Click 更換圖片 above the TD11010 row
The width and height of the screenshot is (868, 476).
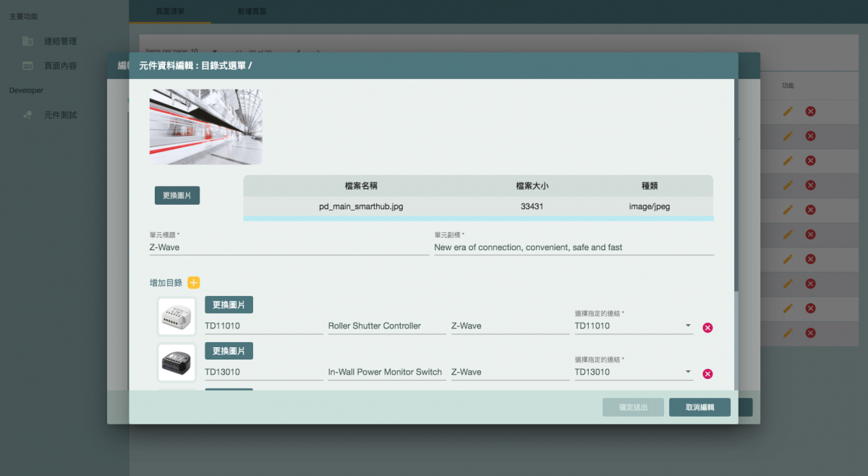229,305
